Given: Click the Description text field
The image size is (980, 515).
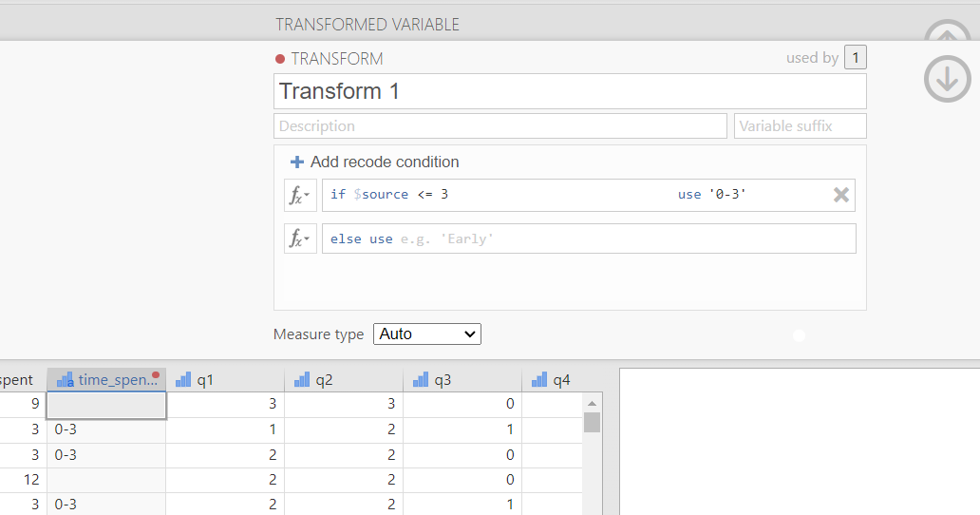Looking at the screenshot, I should [500, 126].
